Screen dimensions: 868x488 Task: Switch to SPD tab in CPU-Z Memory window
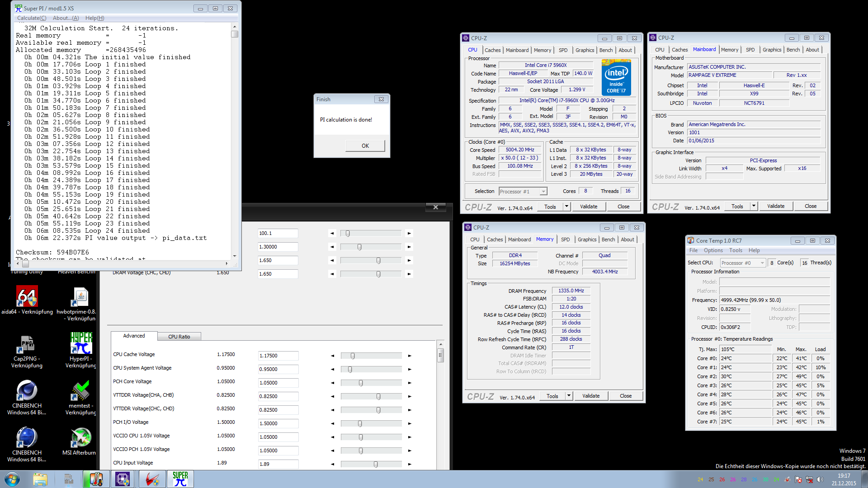coord(565,239)
